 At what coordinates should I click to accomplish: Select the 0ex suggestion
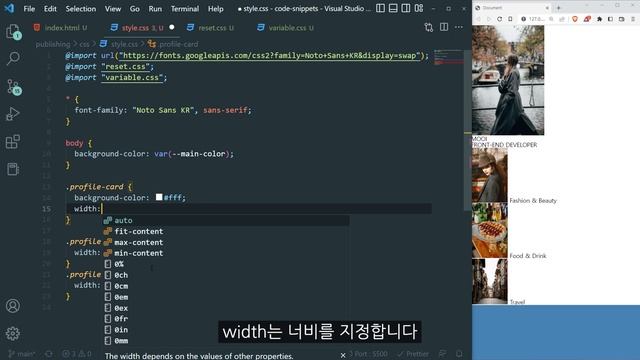click(x=226, y=308)
